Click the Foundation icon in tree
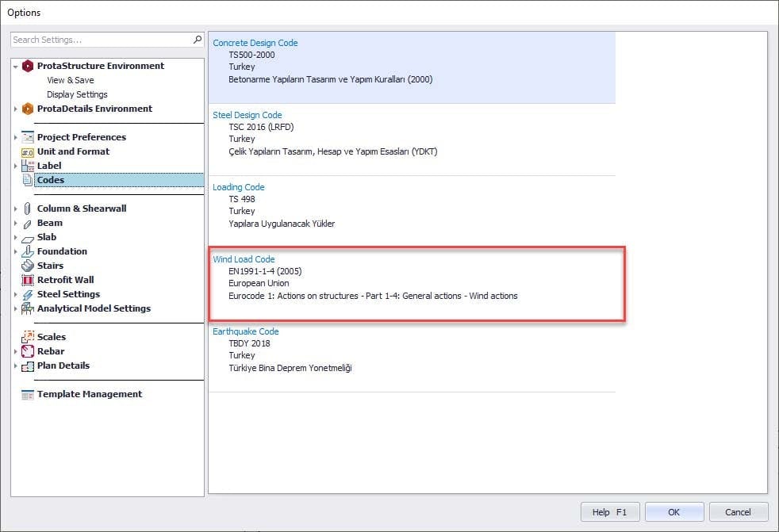Image resolution: width=779 pixels, height=532 pixels. 28,251
